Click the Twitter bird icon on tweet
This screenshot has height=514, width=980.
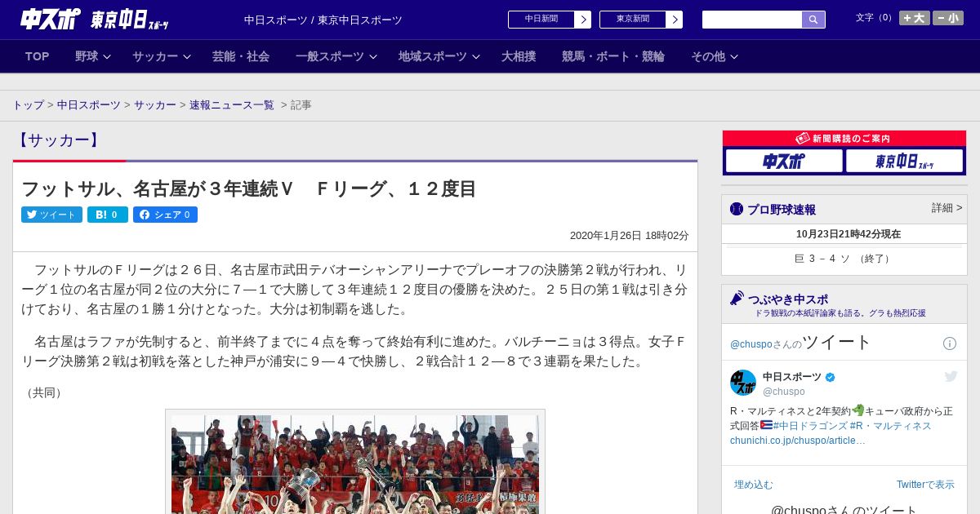(951, 376)
